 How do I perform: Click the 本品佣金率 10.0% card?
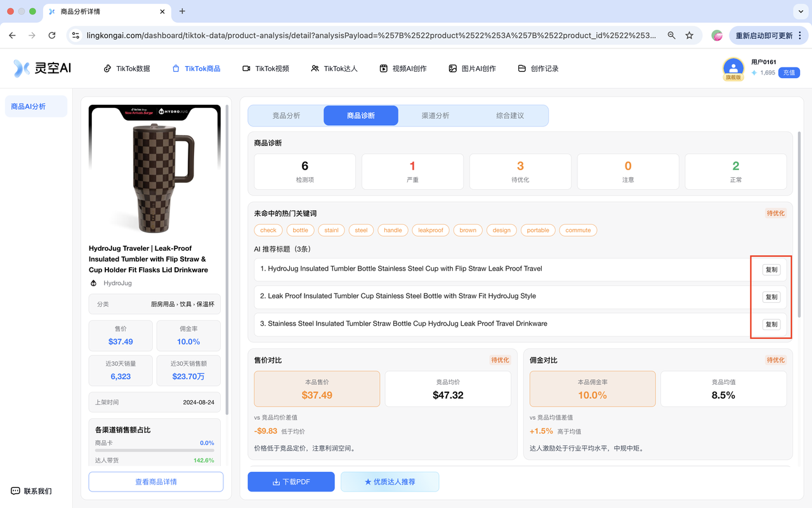click(x=593, y=389)
